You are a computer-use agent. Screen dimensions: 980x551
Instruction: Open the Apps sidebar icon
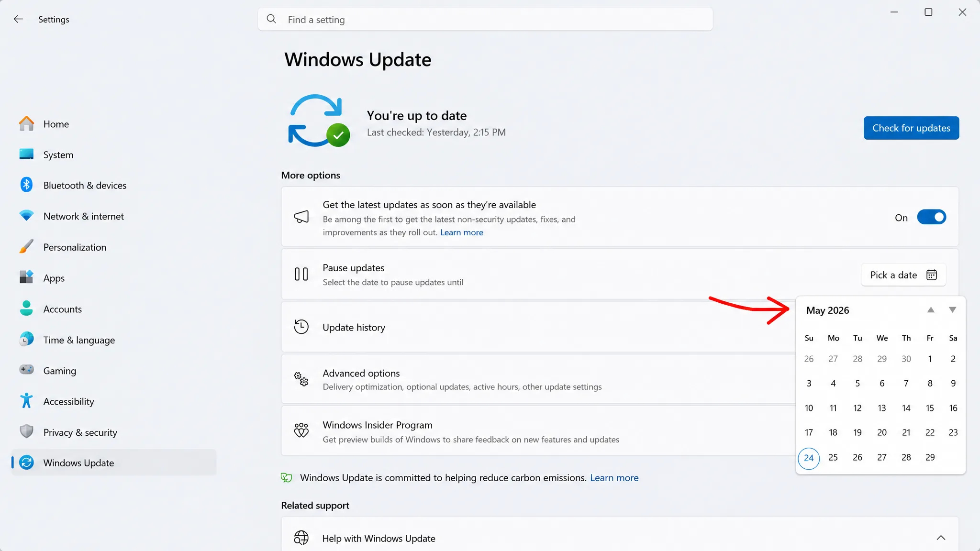coord(26,277)
